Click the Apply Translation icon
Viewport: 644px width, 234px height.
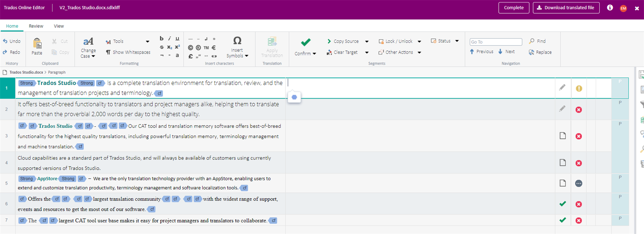coord(272,41)
